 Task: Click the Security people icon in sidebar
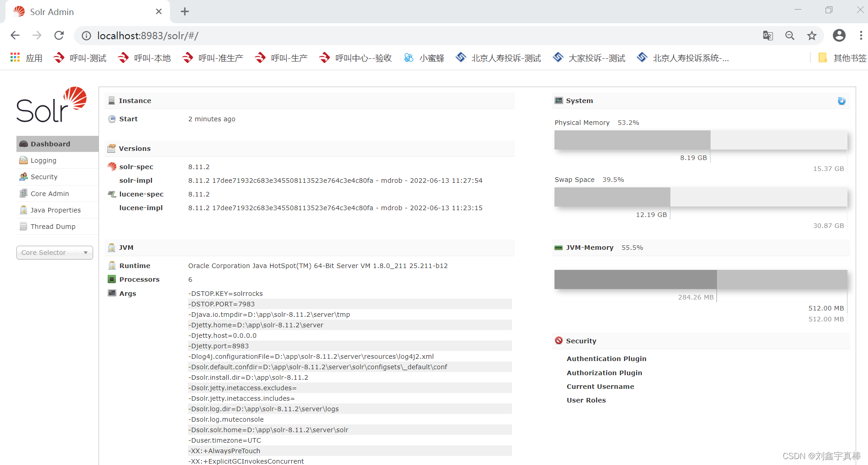(23, 176)
